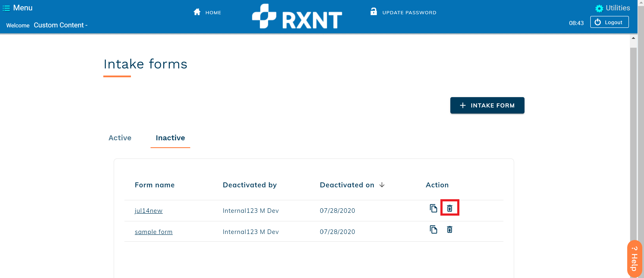Image resolution: width=644 pixels, height=278 pixels.
Task: Click the INTAKE FORM button
Action: tap(487, 105)
